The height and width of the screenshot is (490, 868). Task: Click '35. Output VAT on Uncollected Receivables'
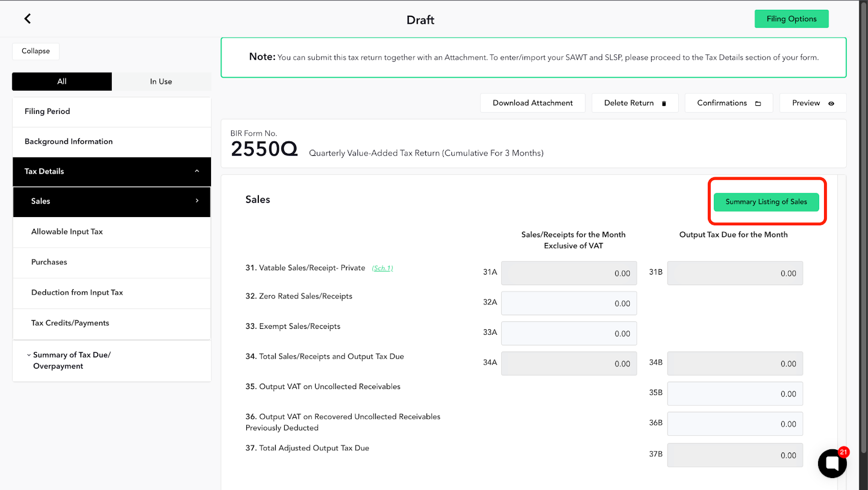click(x=323, y=386)
